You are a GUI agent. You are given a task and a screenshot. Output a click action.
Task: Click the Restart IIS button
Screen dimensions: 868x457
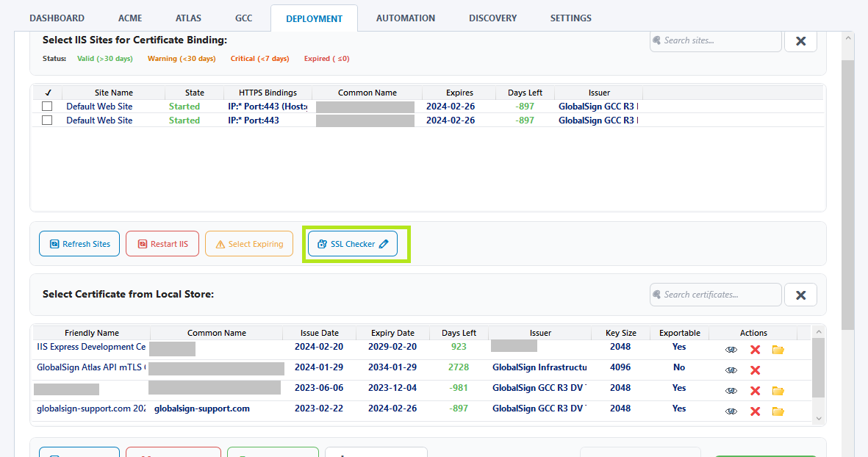(x=162, y=243)
